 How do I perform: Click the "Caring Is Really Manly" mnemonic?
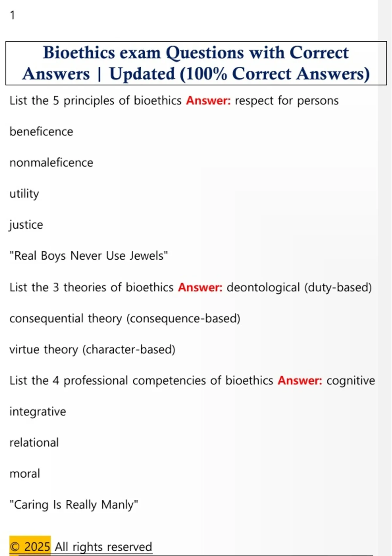point(73,505)
